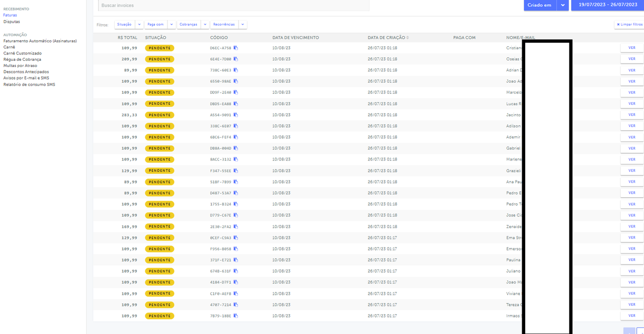Clear filters with Limpar filtros
The height and width of the screenshot is (334, 644).
629,24
